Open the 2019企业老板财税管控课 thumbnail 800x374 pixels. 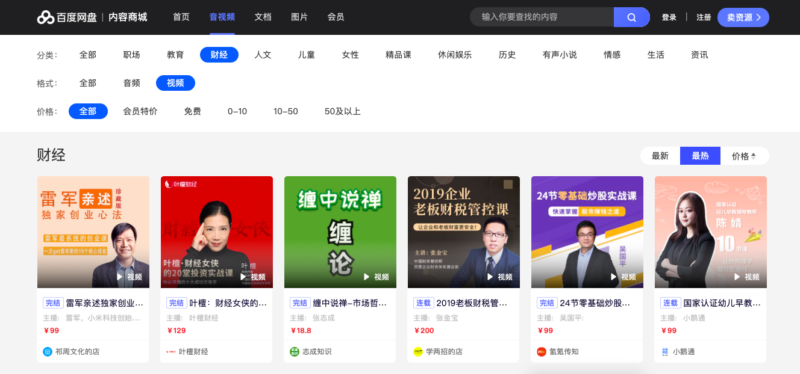click(464, 232)
